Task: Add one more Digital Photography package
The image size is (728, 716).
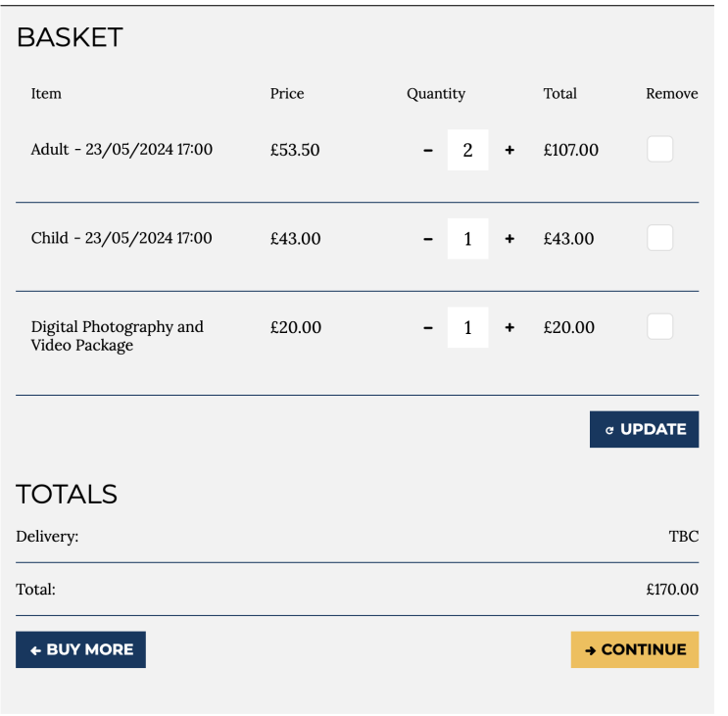Action: [510, 328]
